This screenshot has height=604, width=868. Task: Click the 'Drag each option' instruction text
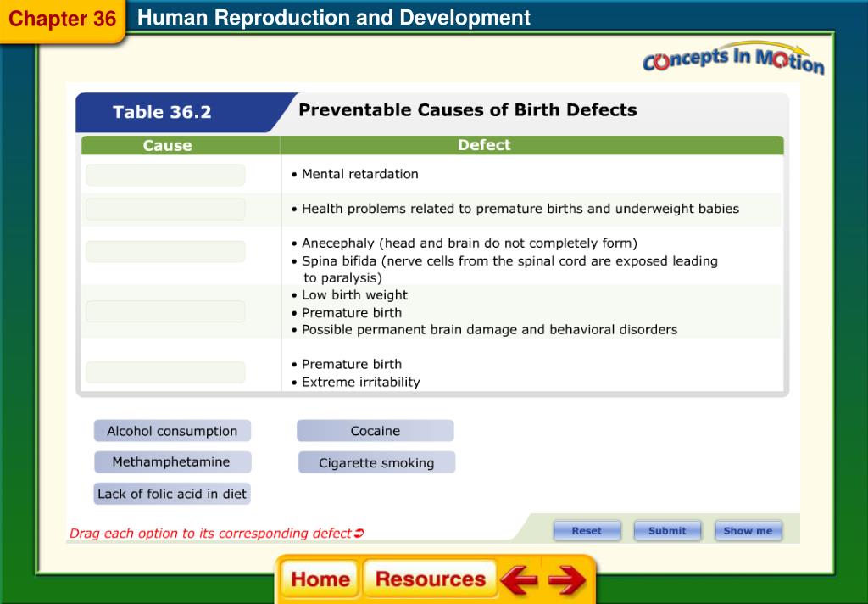[x=216, y=533]
